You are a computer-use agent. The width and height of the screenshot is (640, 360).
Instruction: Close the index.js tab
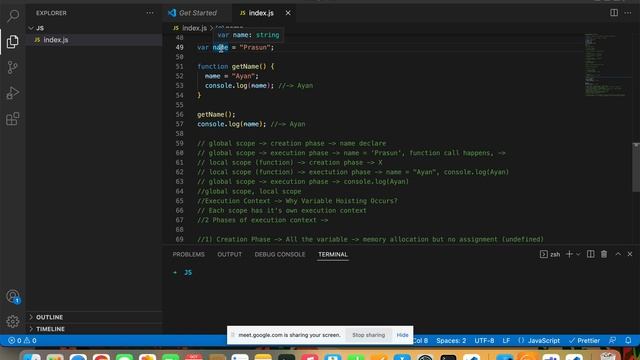click(288, 13)
